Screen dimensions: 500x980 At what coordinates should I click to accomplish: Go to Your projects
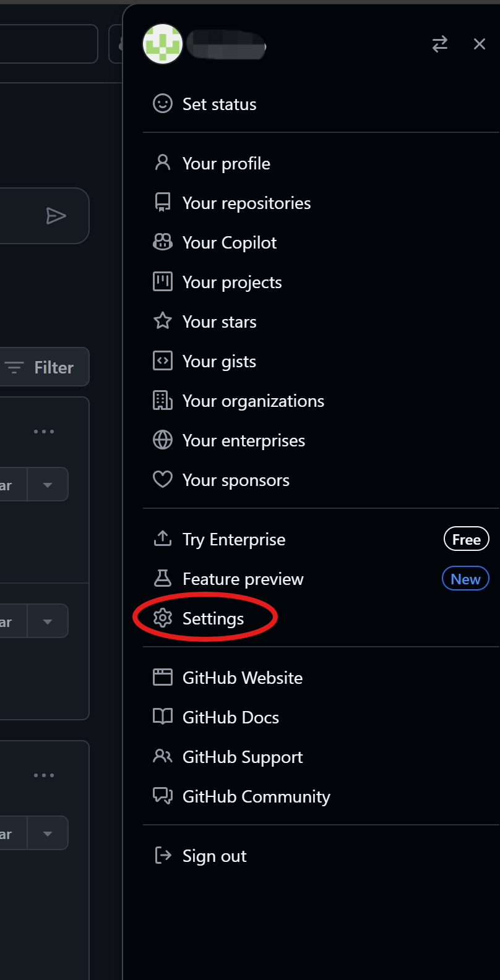pos(232,282)
